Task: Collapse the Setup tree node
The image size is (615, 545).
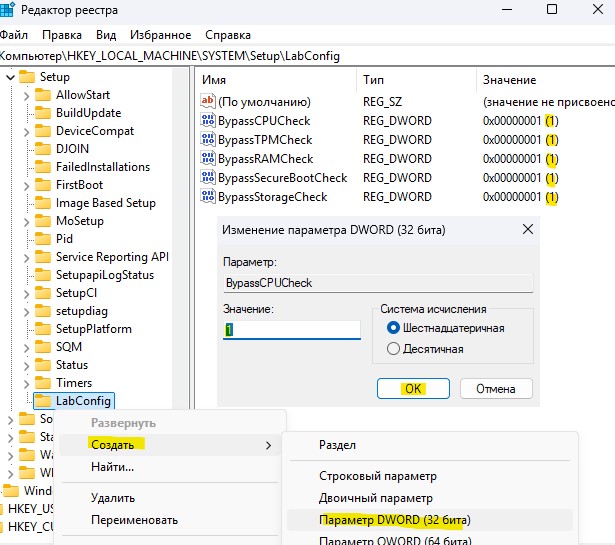Action: [x=11, y=77]
